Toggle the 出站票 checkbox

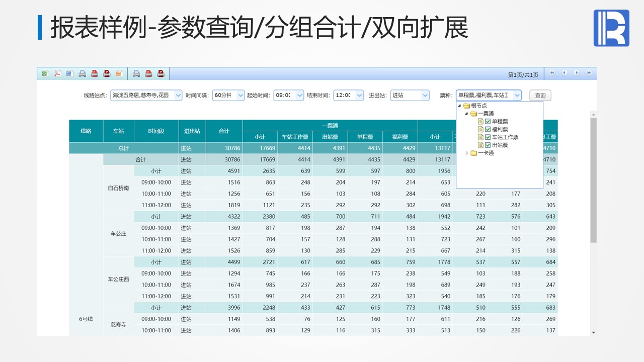(488, 145)
